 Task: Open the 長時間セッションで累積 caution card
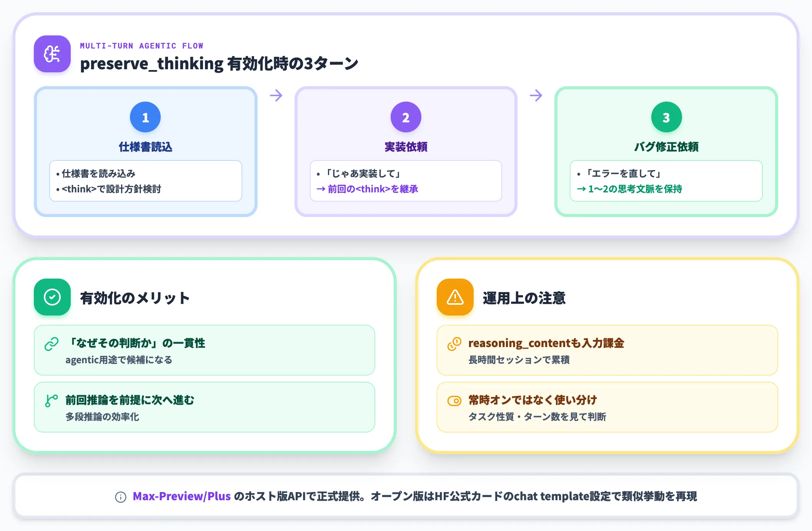(607, 350)
